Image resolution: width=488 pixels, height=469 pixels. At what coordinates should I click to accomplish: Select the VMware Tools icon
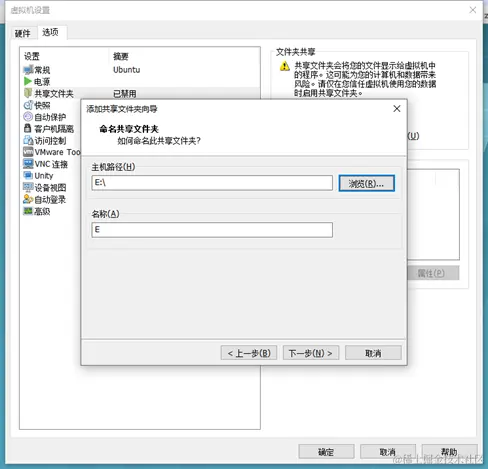(28, 152)
